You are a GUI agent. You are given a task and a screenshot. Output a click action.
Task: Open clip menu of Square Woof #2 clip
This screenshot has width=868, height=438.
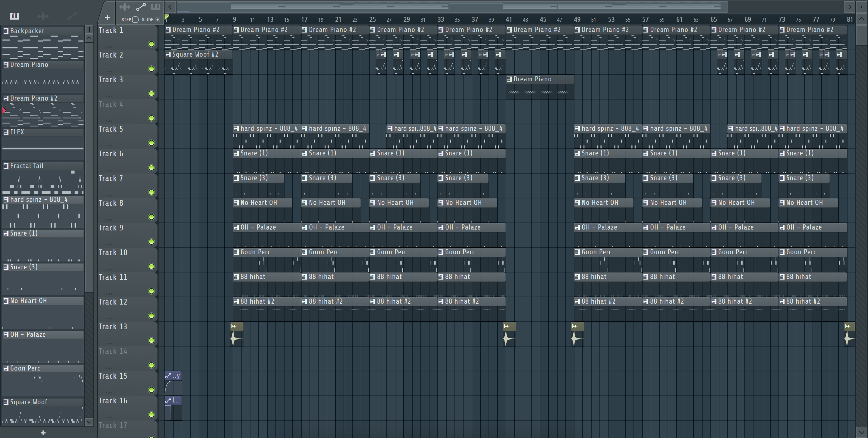click(168, 54)
